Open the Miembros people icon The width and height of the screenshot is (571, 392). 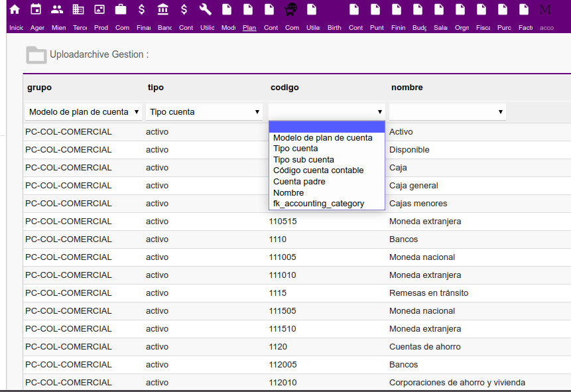tap(57, 10)
